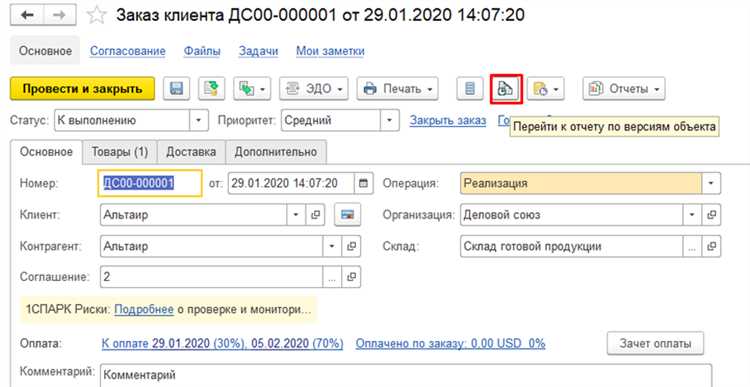Screen dimensions: 750x387
Task: Click the Комментарий text field
Action: [x=406, y=375]
